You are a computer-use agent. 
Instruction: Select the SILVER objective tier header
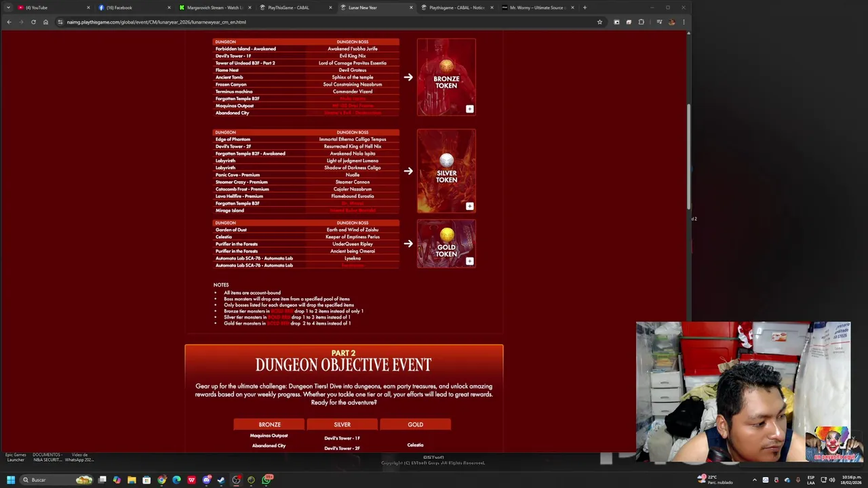tap(342, 424)
